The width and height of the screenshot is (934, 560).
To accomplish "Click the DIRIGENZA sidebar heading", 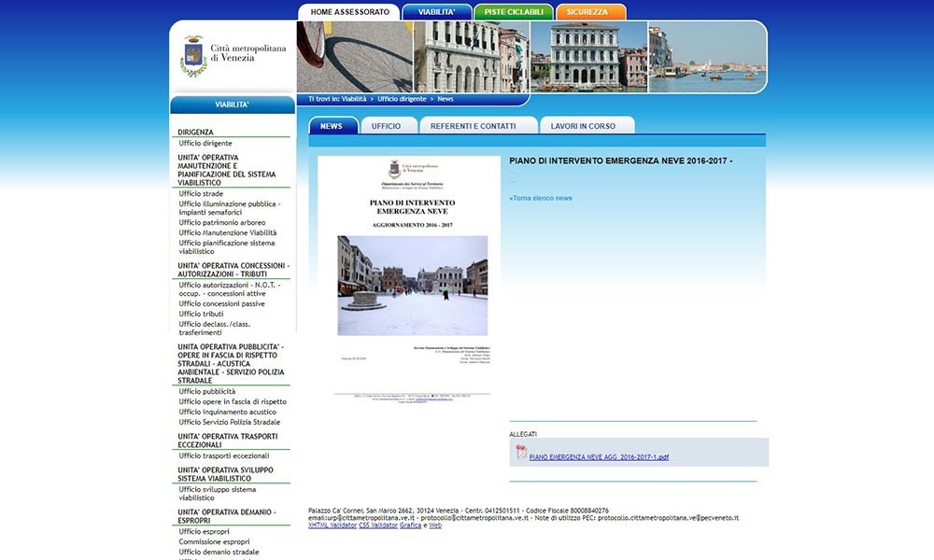I will (195, 133).
